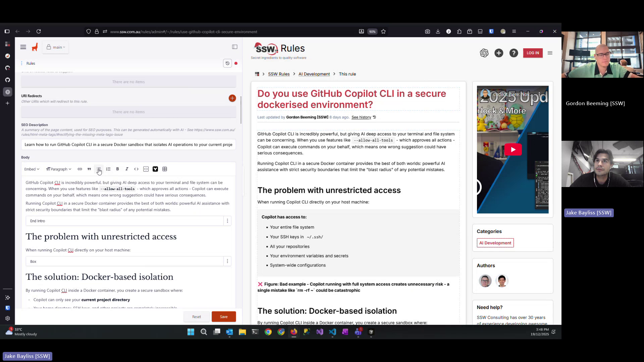Open the browser extensions puzzle icon
Image resolution: width=644 pixels, height=362 pixels.
point(459,32)
